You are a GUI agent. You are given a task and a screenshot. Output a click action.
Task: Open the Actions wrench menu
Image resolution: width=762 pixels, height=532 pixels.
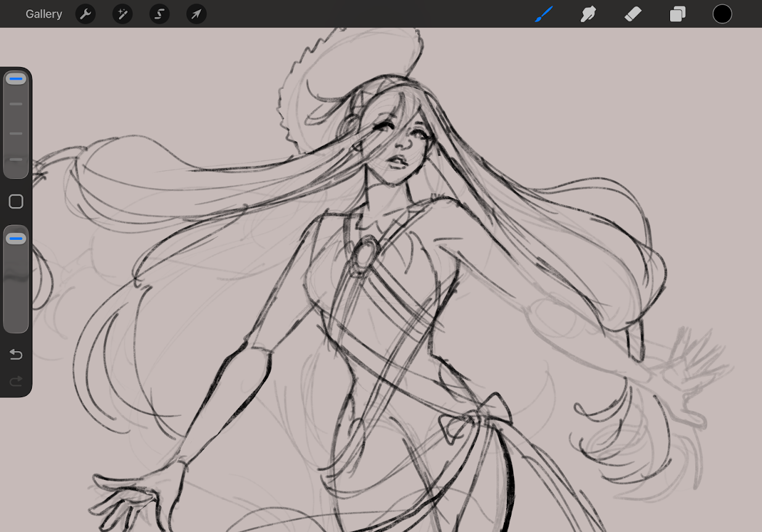pos(85,14)
